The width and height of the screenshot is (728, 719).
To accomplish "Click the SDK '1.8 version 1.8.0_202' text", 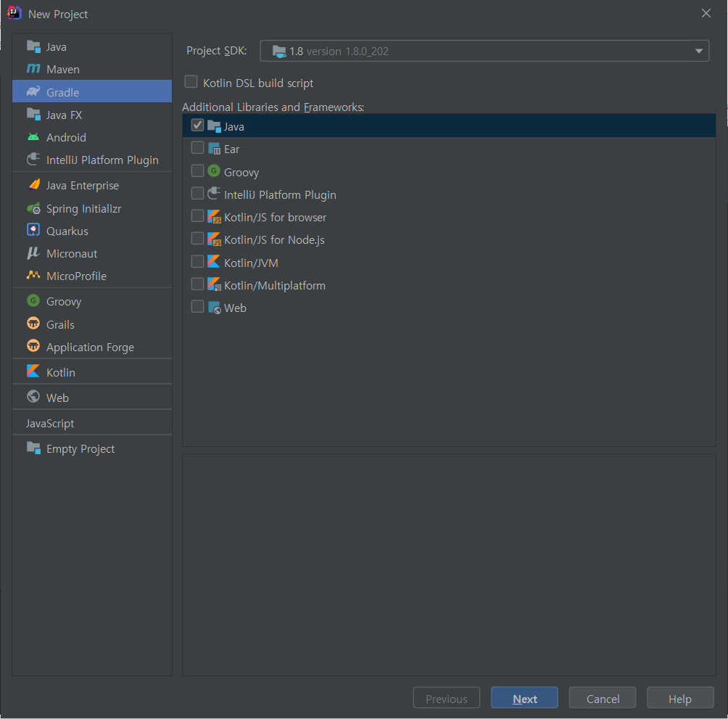I will pos(339,51).
